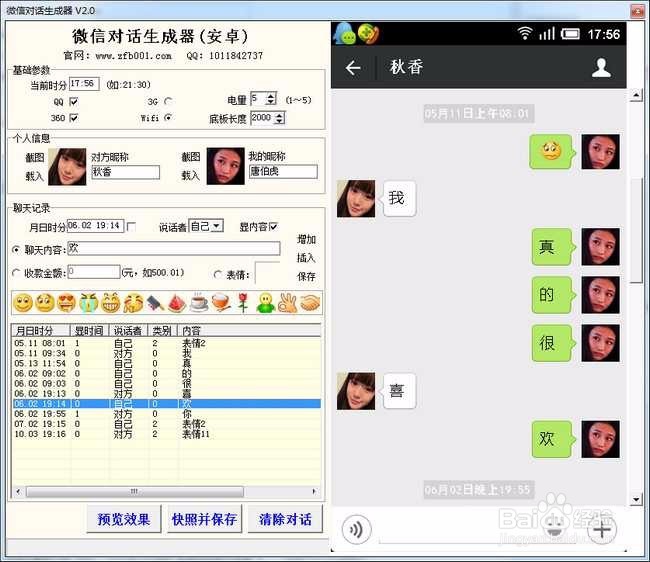Pick the red rose emoji
Image resolution: width=650 pixels, height=562 pixels.
point(243,303)
